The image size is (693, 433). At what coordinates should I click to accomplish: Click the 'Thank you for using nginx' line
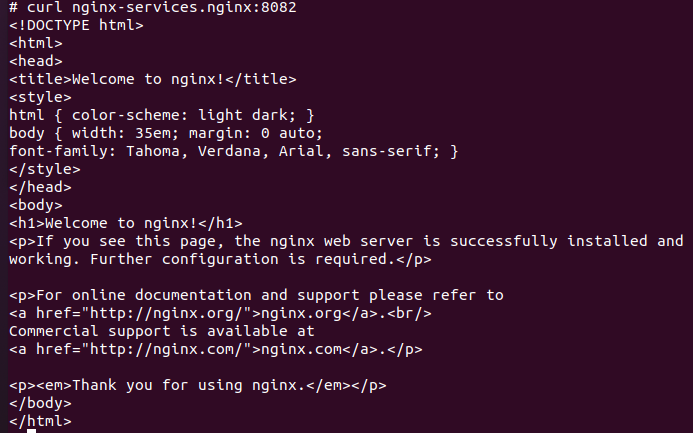pyautogui.click(x=198, y=385)
